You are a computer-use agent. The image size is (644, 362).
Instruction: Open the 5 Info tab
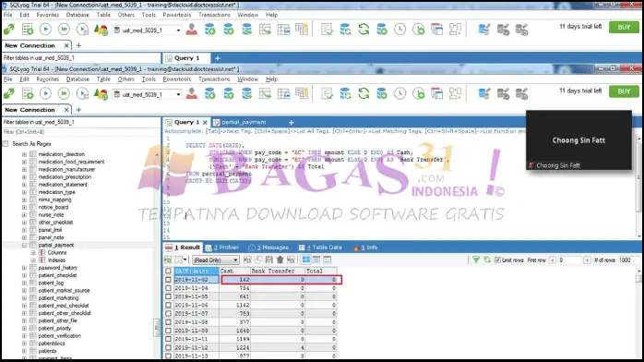[x=365, y=247]
